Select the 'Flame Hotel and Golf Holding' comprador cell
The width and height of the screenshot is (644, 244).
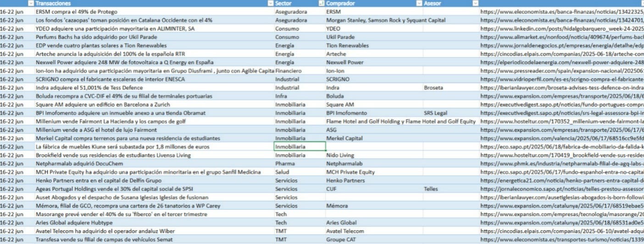[x=373, y=121]
